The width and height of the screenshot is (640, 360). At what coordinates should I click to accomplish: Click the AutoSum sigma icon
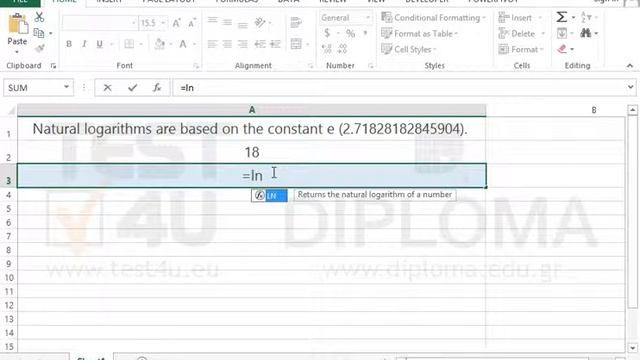(x=562, y=17)
